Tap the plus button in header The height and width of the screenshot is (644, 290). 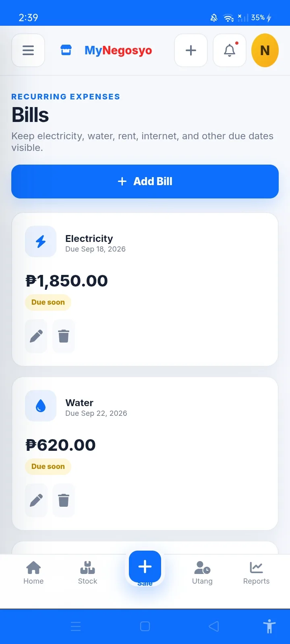[x=191, y=50]
